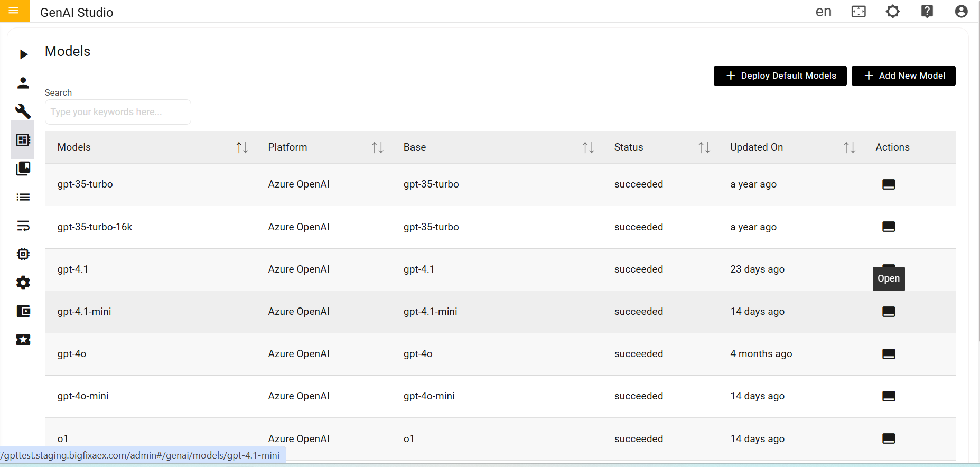The image size is (980, 467).
Task: Click the chip/processor sidebar icon
Action: coord(23,254)
